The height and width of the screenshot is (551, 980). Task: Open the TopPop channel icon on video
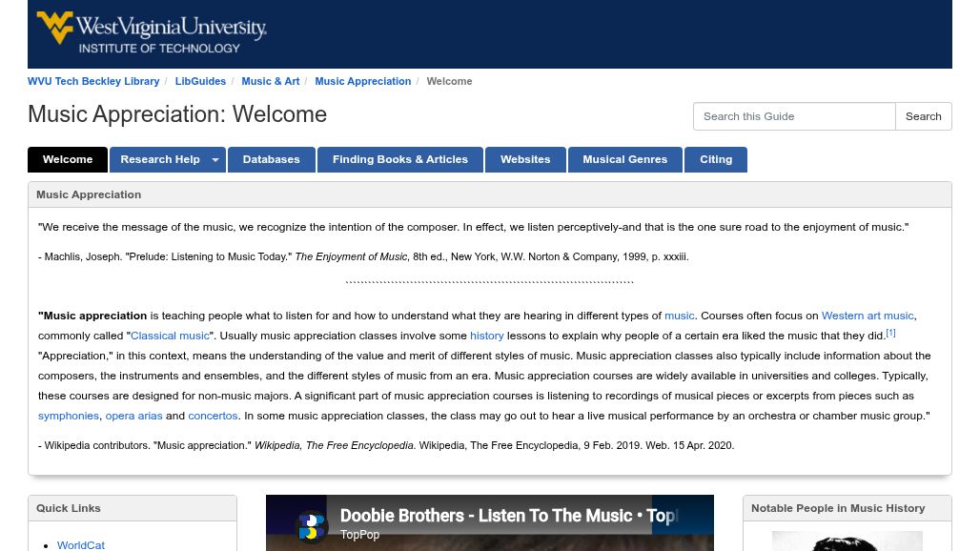311,525
